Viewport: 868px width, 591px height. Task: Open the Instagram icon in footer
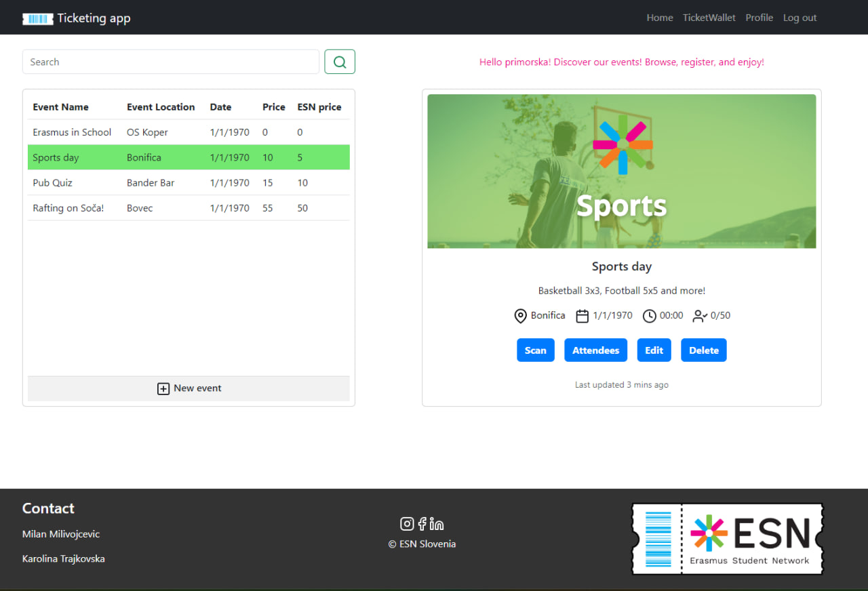tap(407, 523)
